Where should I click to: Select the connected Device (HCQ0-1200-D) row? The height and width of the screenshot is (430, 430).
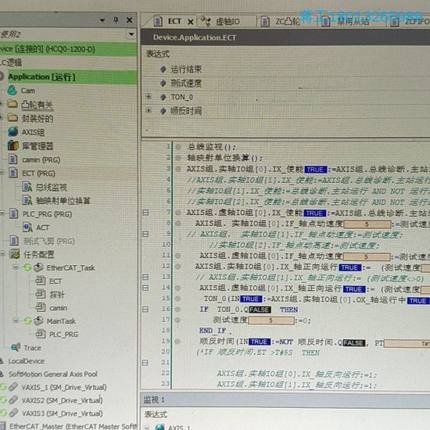pos(68,49)
